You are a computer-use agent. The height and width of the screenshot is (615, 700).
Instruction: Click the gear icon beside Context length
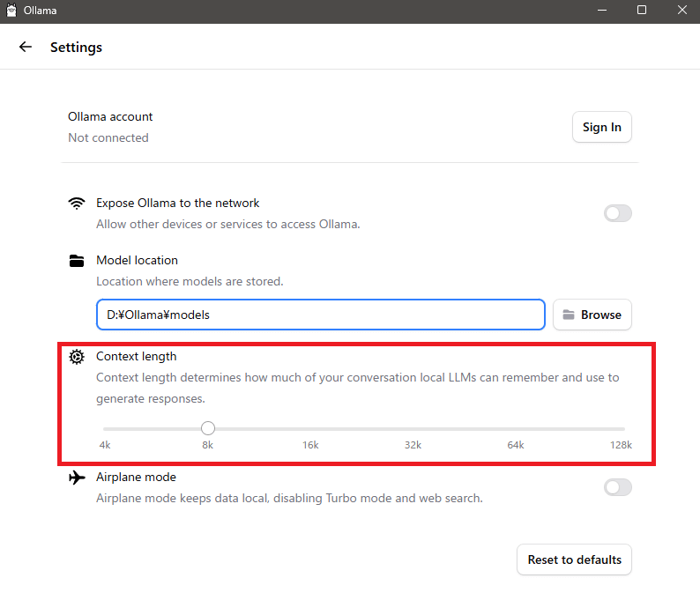[77, 357]
